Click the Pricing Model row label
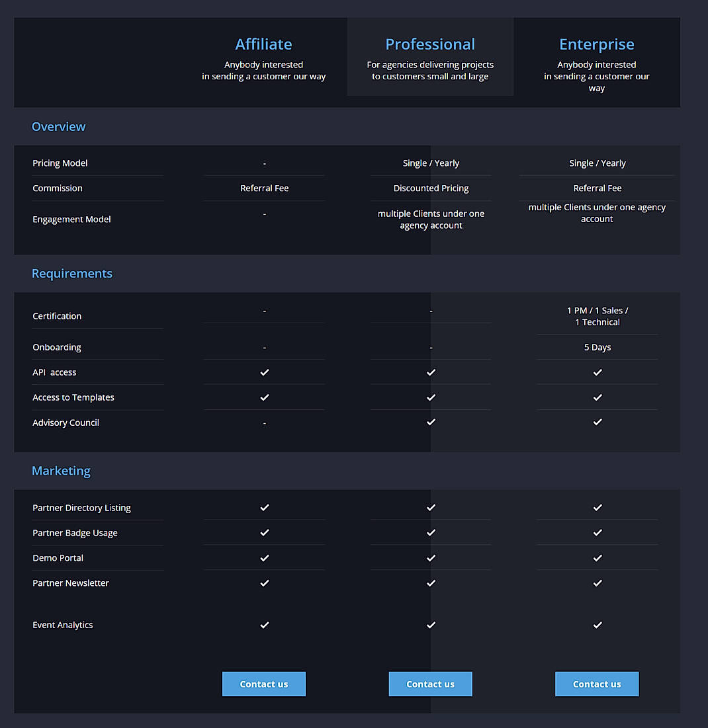Image resolution: width=708 pixels, height=728 pixels. click(60, 163)
